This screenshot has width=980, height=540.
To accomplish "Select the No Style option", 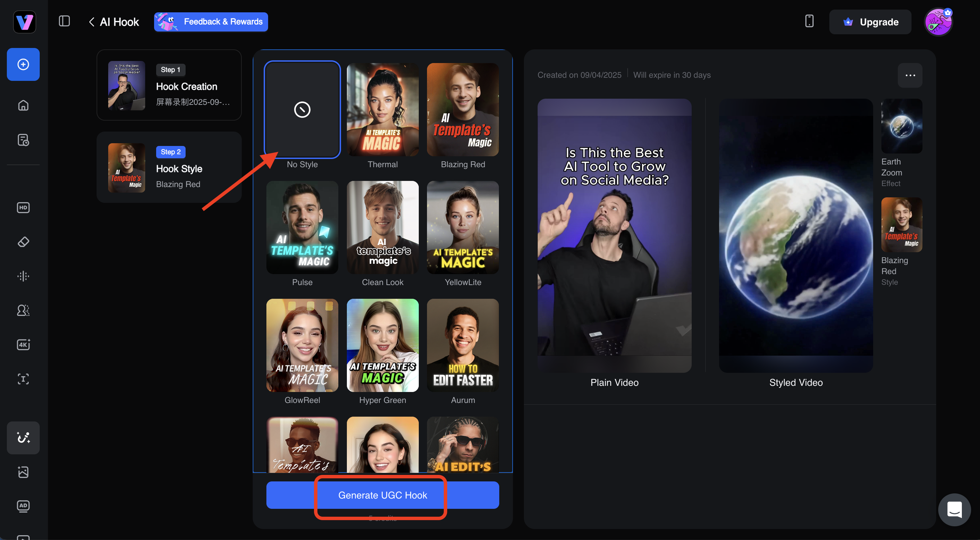I will point(302,110).
